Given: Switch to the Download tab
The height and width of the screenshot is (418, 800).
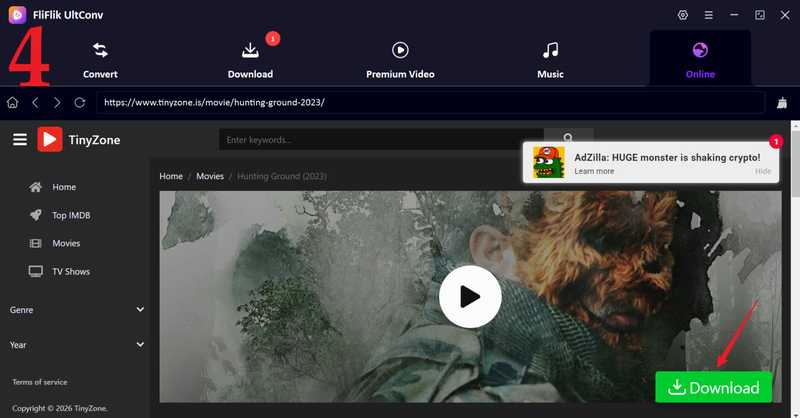Looking at the screenshot, I should (x=250, y=60).
